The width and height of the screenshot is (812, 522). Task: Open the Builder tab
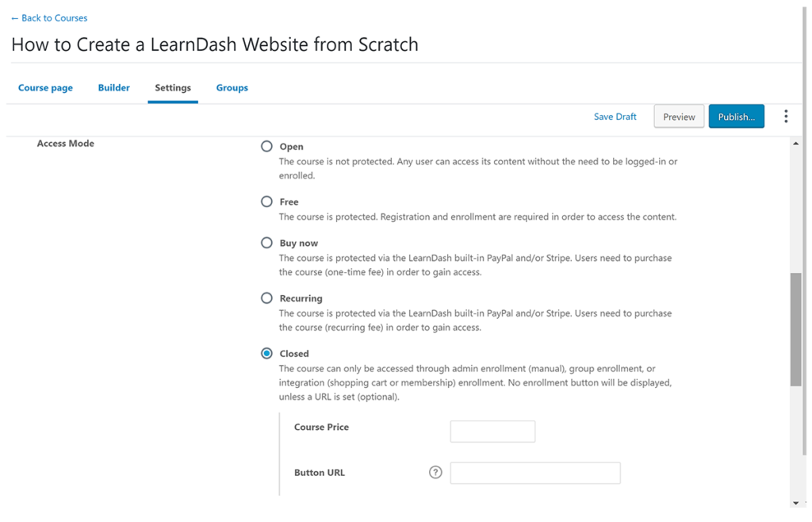114,88
